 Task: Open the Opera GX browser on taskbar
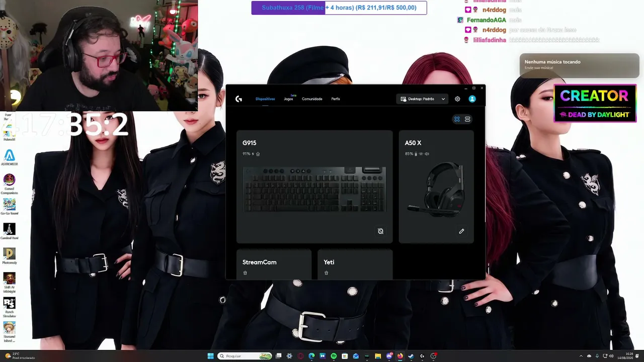click(x=300, y=356)
